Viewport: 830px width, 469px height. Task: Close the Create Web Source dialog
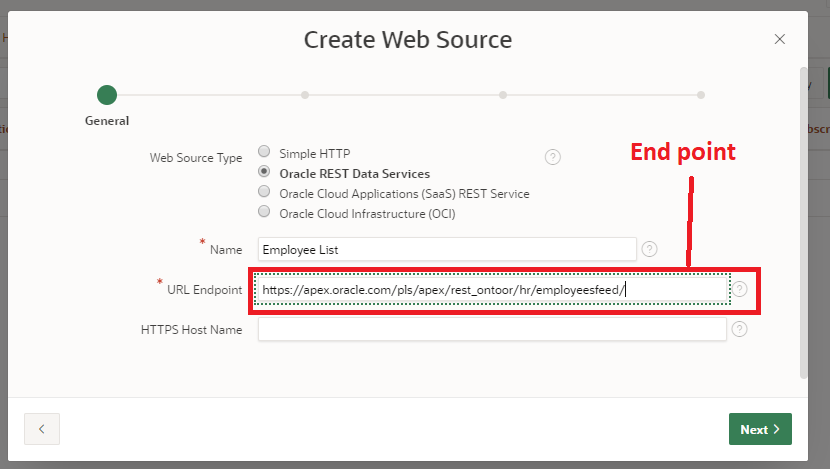click(780, 39)
